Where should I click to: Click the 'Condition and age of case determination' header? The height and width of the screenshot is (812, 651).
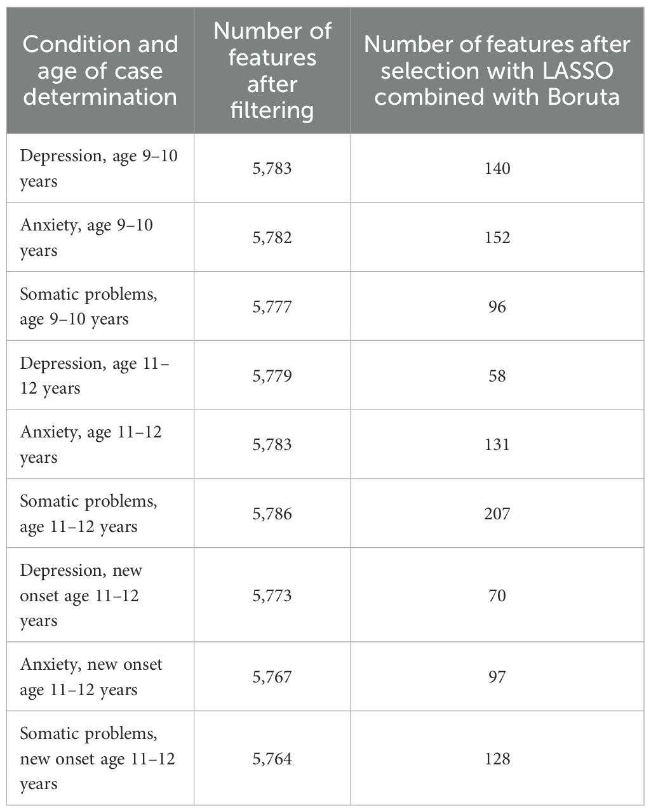point(100,70)
